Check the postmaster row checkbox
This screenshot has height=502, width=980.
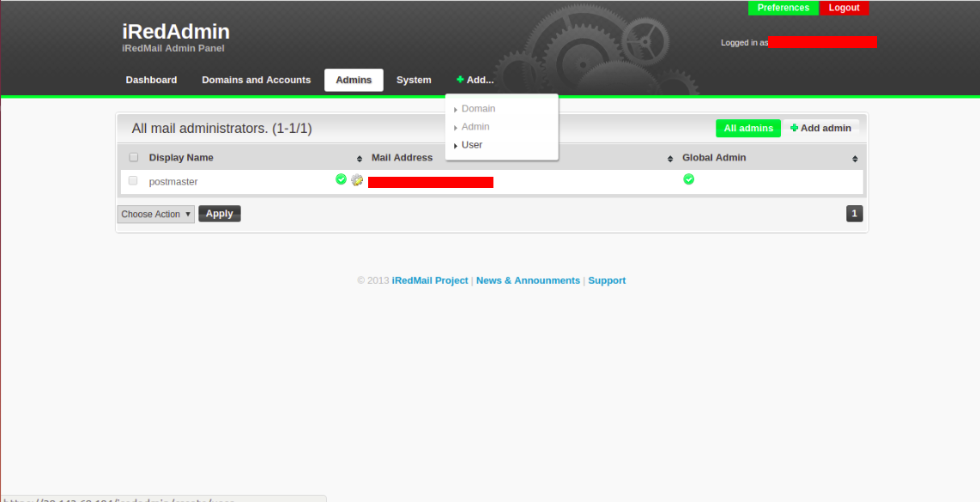[132, 181]
